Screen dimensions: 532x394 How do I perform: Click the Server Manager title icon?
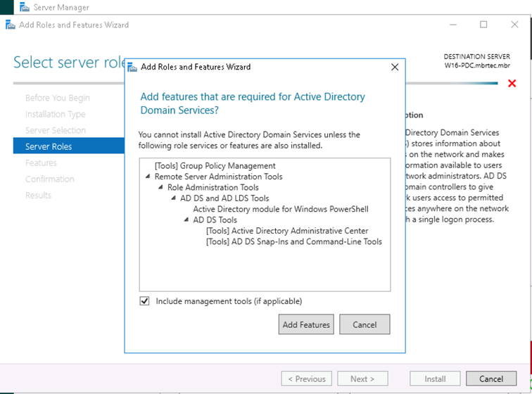tap(25, 7)
